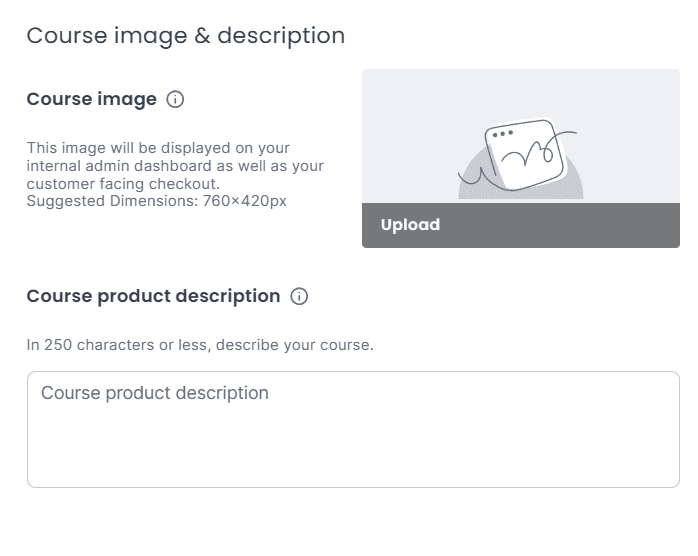The width and height of the screenshot is (698, 556).
Task: Click the bold 'Course product description' label
Action: coord(153,296)
